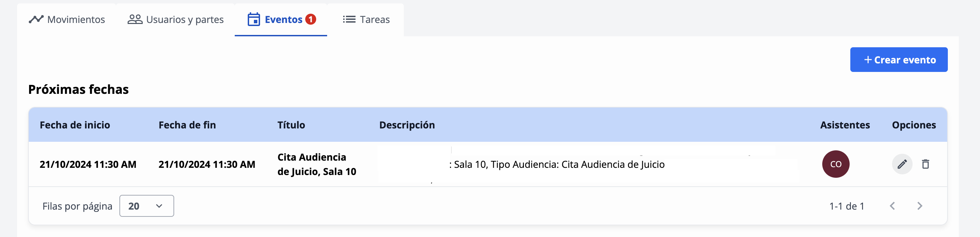The width and height of the screenshot is (980, 237).
Task: Open the Usuarios y partes tab
Action: [x=176, y=20]
